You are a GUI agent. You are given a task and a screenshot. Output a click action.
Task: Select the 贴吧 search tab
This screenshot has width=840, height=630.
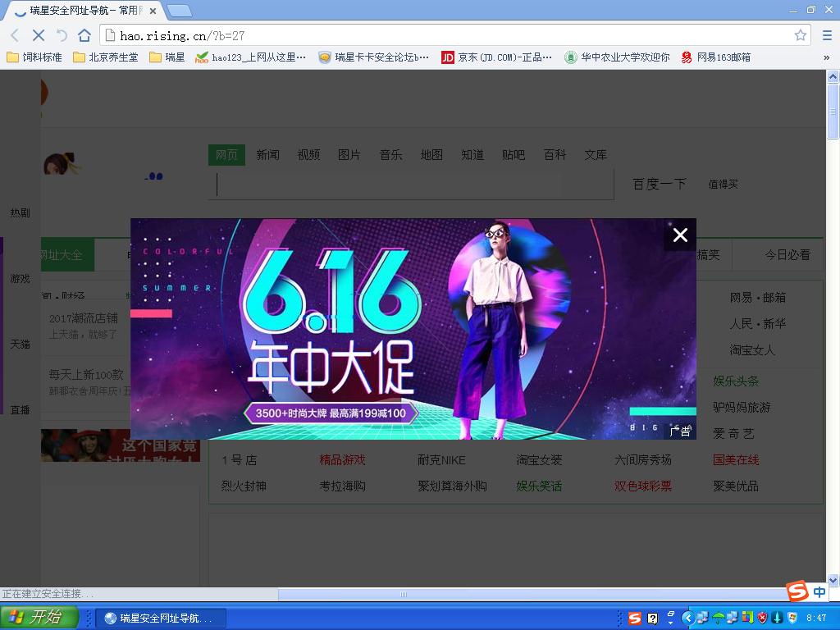click(x=514, y=155)
